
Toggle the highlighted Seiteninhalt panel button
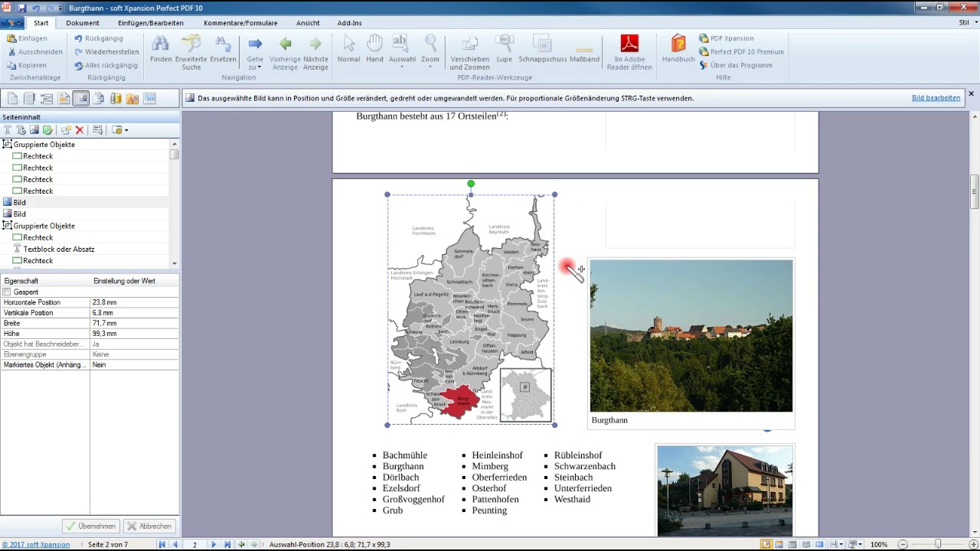(80, 98)
